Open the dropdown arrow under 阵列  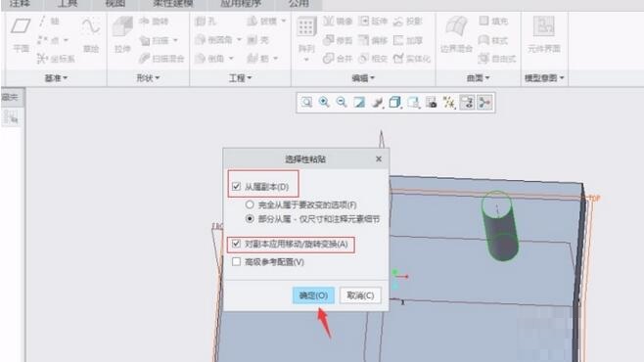click(306, 60)
